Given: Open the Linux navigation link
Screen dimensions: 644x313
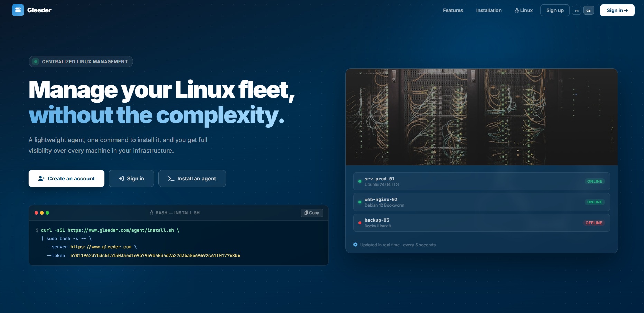Looking at the screenshot, I should click(524, 10).
